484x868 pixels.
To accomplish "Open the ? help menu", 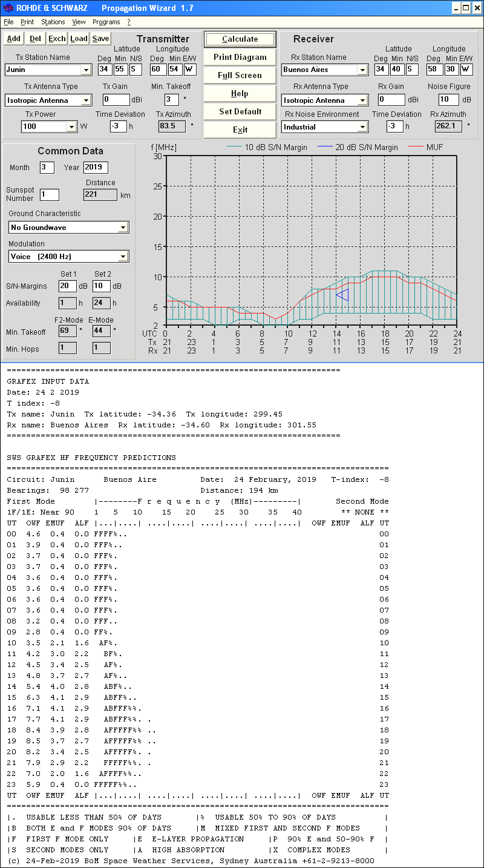I will (x=129, y=22).
